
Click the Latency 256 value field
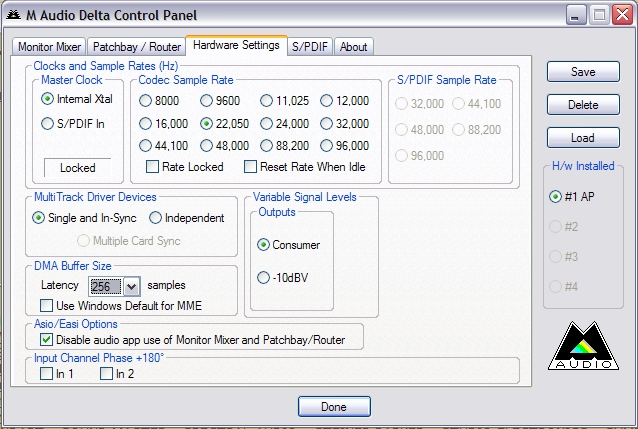[106, 287]
